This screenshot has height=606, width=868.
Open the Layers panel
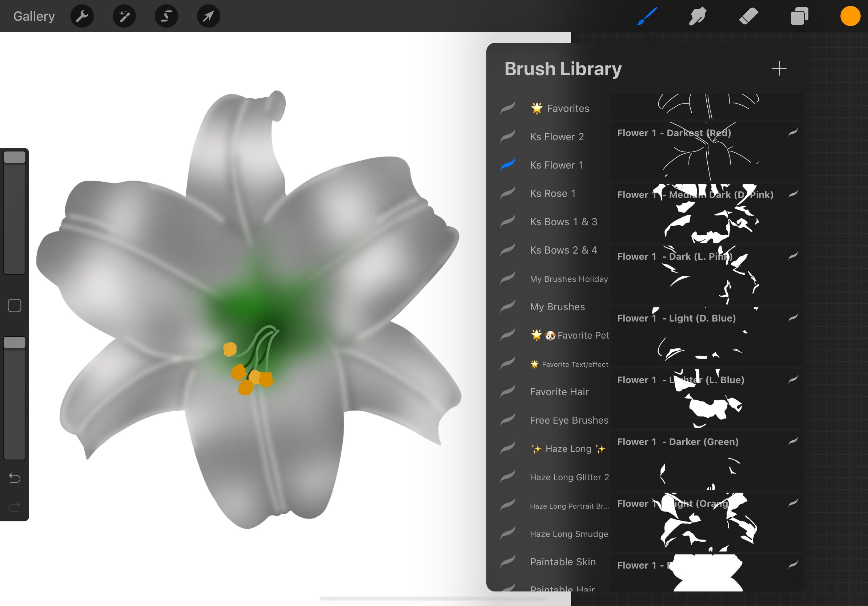click(799, 16)
